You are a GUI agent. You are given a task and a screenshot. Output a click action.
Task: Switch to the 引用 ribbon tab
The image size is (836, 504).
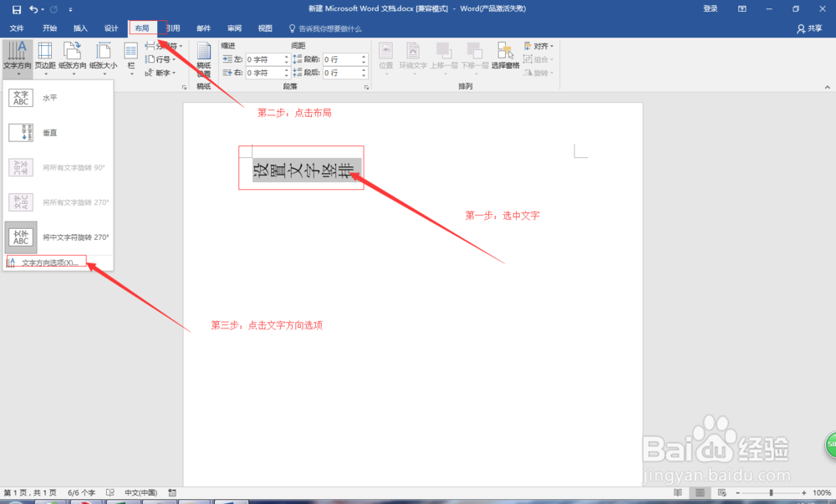[x=173, y=28]
